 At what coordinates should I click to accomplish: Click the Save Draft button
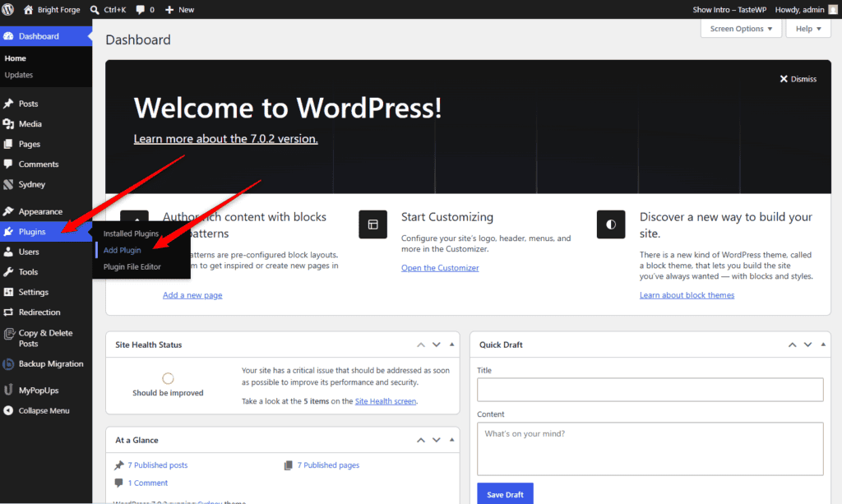pos(505,494)
